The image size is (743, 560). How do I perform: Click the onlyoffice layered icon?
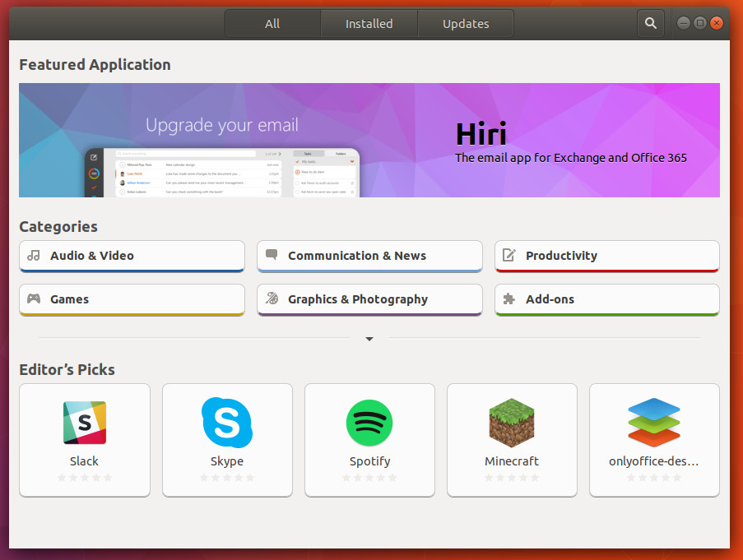(654, 423)
